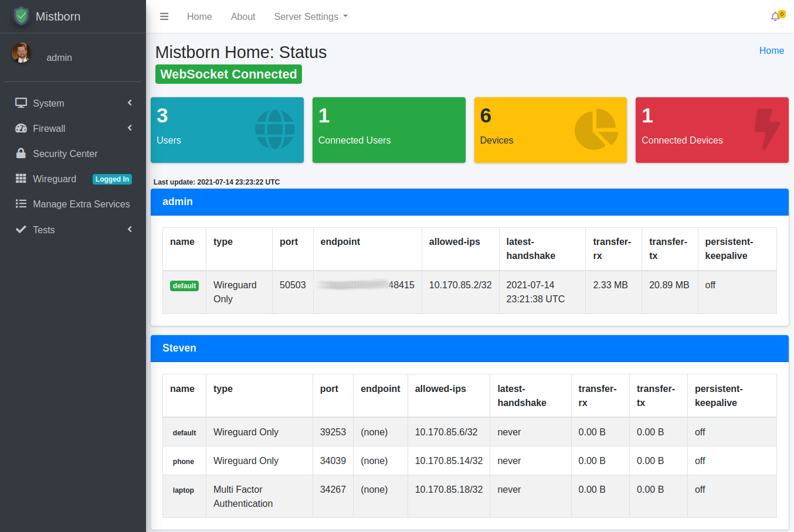Open the About page
The height and width of the screenshot is (532, 794).
click(x=243, y=16)
